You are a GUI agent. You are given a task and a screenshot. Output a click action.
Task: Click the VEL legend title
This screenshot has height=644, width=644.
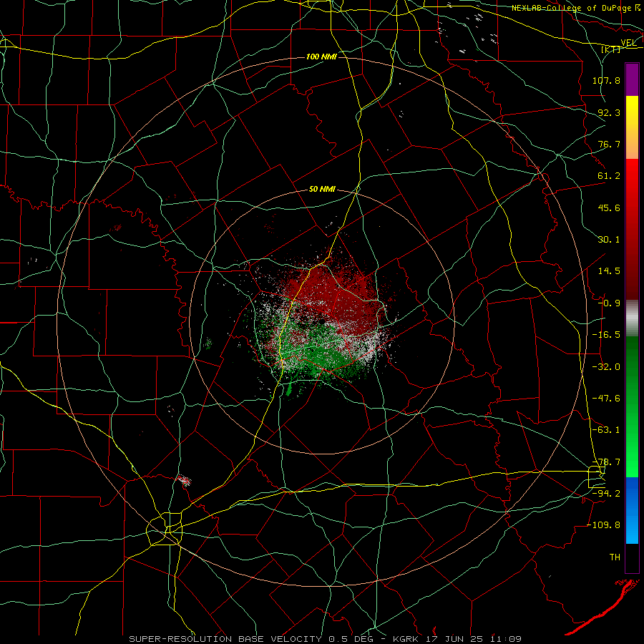(628, 43)
